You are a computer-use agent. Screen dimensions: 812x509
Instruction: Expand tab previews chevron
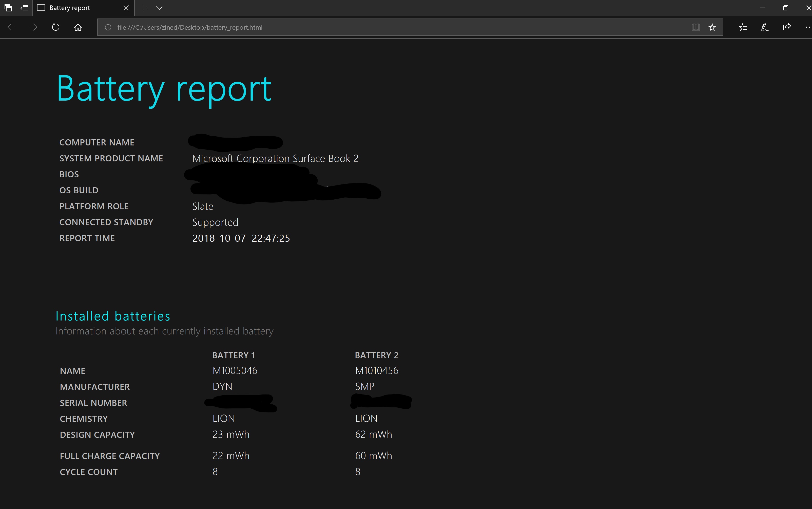pyautogui.click(x=160, y=8)
